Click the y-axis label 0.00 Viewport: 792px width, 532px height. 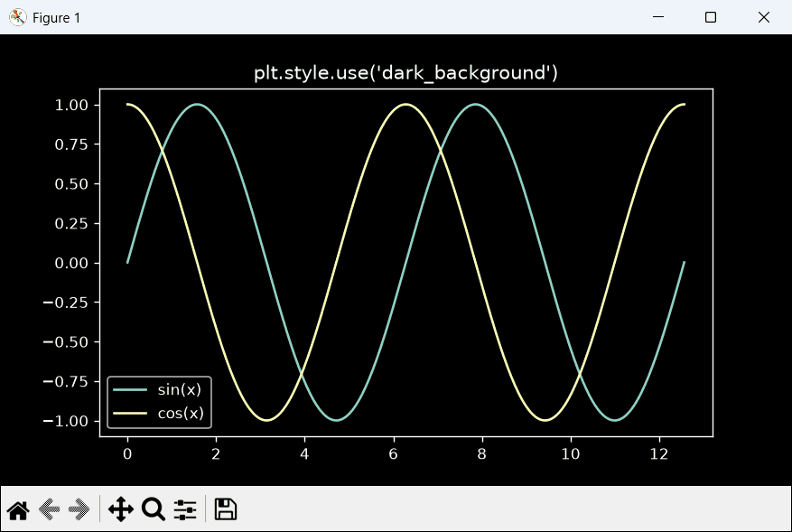pos(71,263)
